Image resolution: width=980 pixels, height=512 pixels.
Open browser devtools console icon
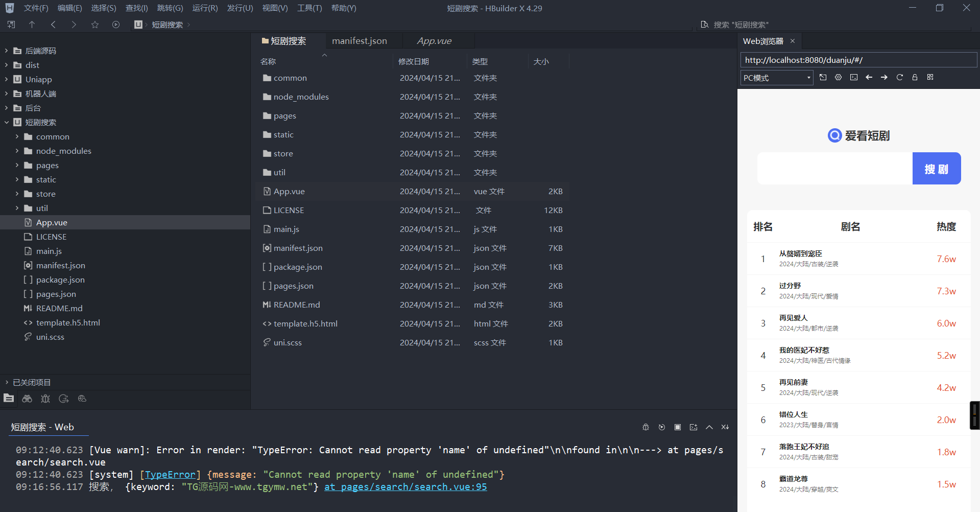853,77
